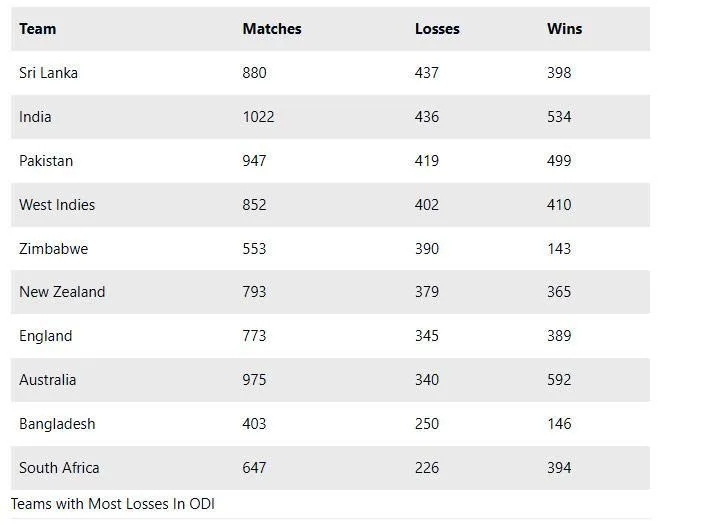
Task: Select the New Zealand team cell
Action: coord(62,292)
